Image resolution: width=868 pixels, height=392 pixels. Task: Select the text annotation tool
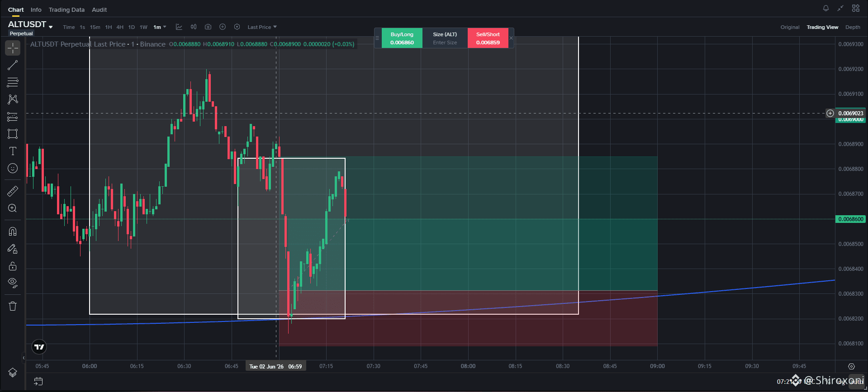(13, 151)
